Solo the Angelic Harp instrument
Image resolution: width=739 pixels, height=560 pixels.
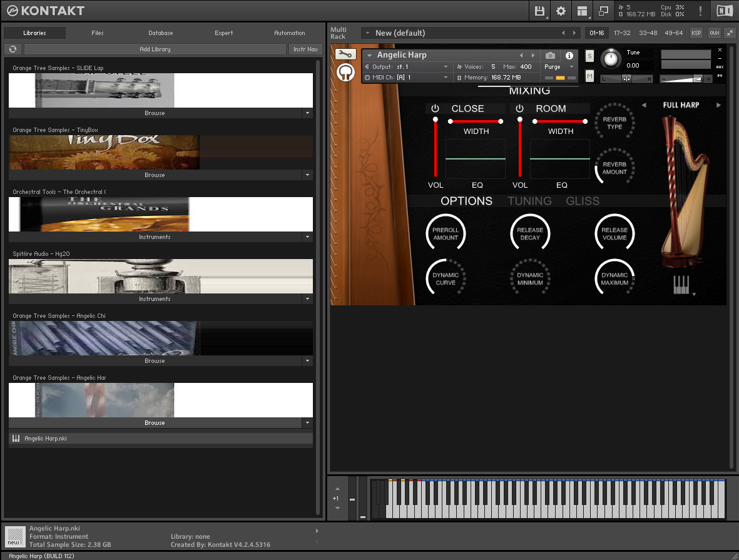[x=589, y=56]
